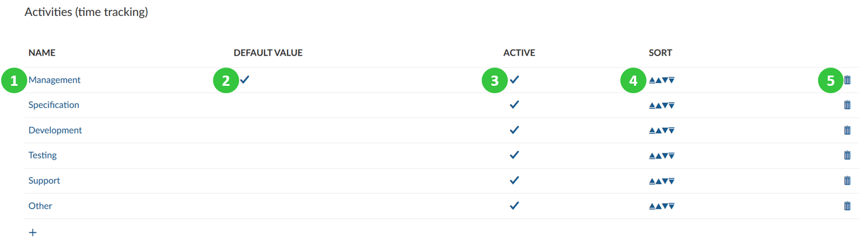Click the trash icon for Development
This screenshot has width=868, height=246.
click(847, 130)
